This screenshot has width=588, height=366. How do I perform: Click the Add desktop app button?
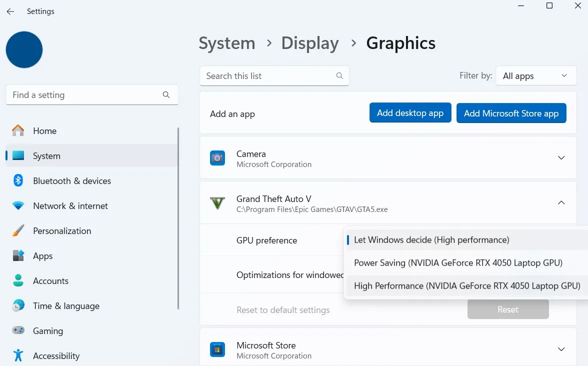[x=410, y=112]
